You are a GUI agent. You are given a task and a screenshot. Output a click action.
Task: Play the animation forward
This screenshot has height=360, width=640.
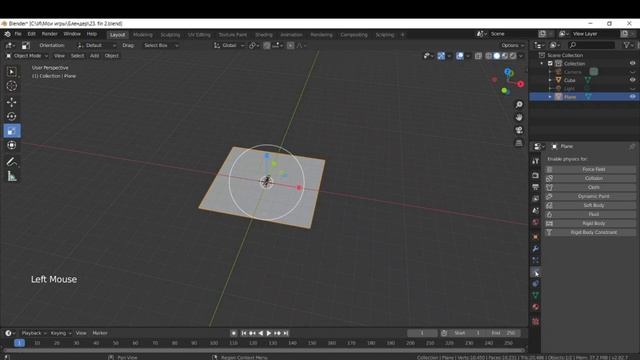pos(269,333)
